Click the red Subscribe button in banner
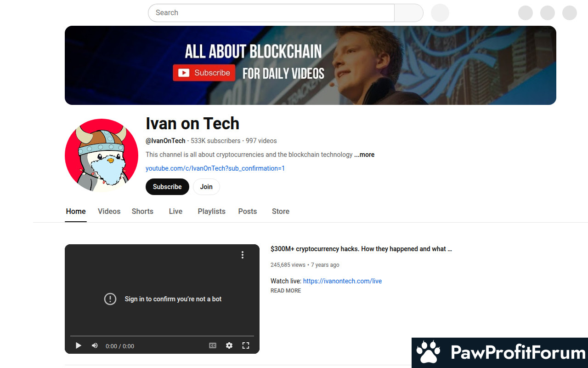 pyautogui.click(x=204, y=73)
